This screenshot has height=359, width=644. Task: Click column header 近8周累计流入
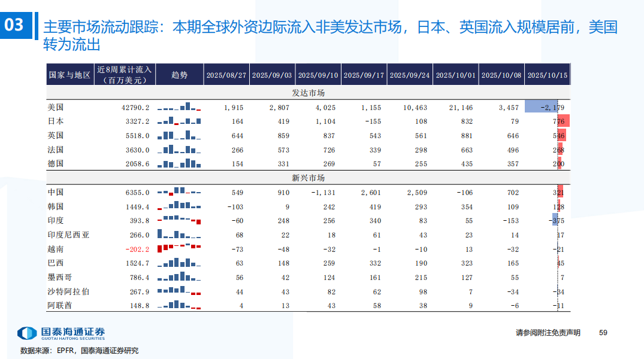125,75
